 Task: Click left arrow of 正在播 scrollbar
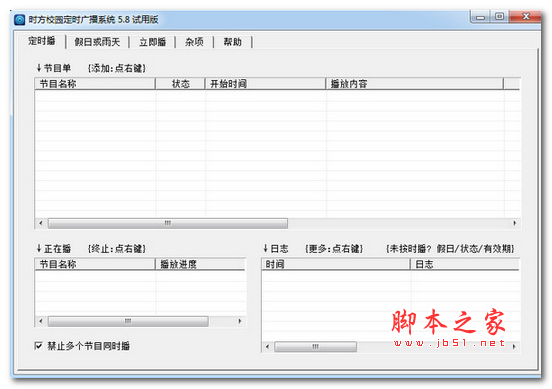point(41,321)
